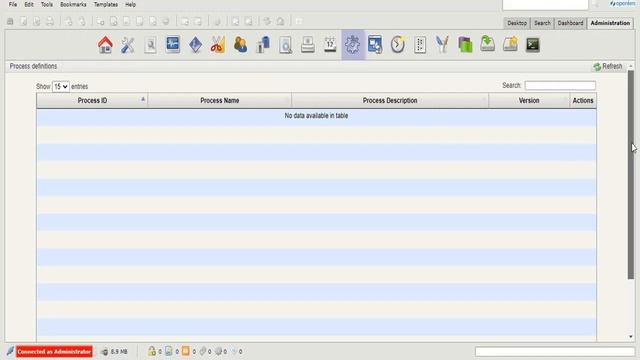Click the page with magnifier icon

pyautogui.click(x=286, y=45)
